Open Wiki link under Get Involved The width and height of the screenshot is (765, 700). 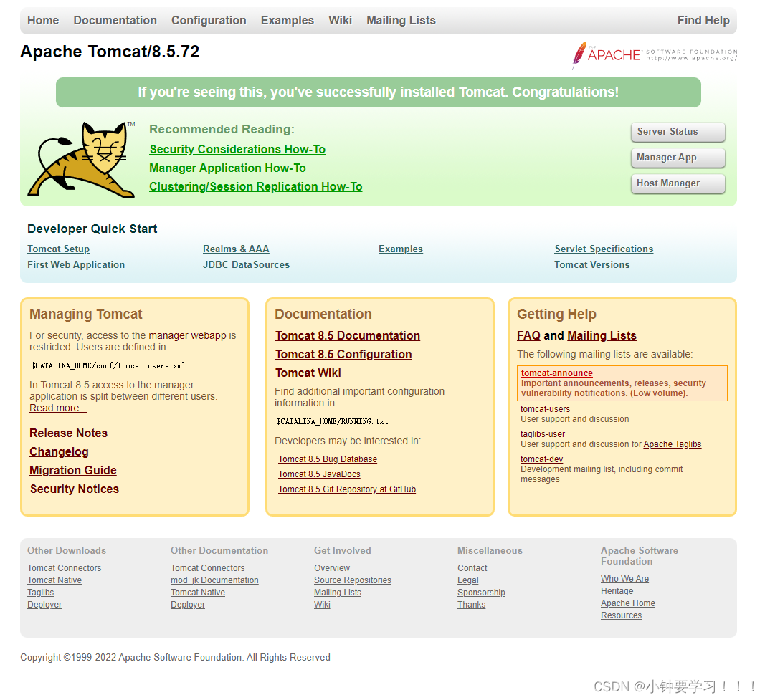point(322,605)
